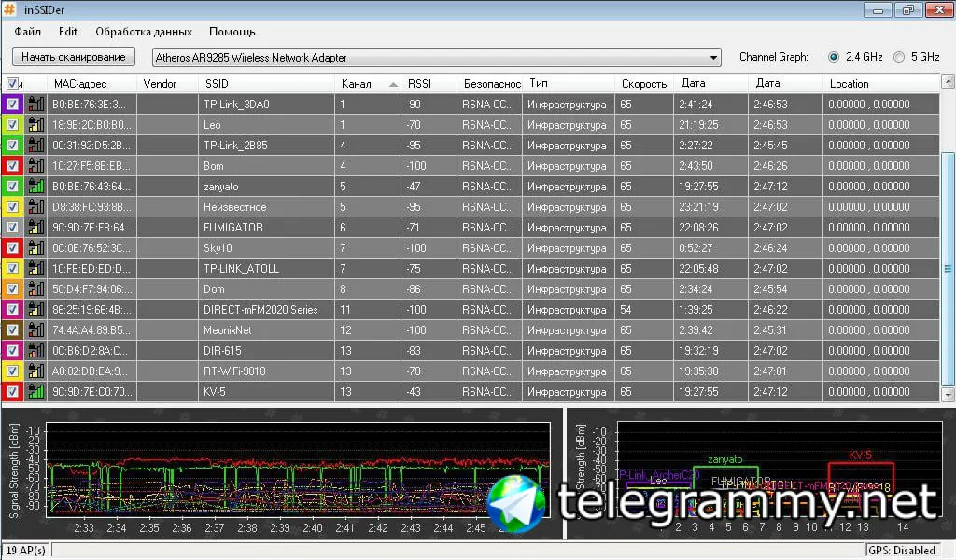Click the KV-5 label in channel graph
This screenshot has width=956, height=560.
pyautogui.click(x=860, y=455)
